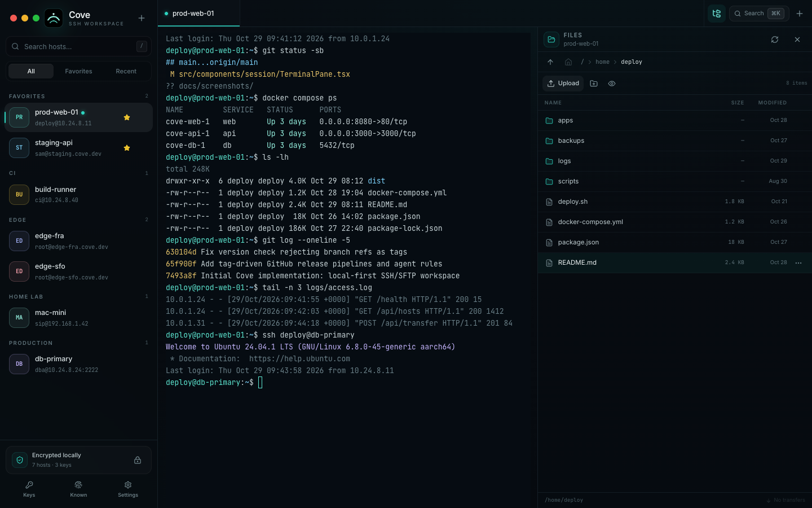Click the Search hosts input field
Screen dimensions: 812x508
(78, 46)
